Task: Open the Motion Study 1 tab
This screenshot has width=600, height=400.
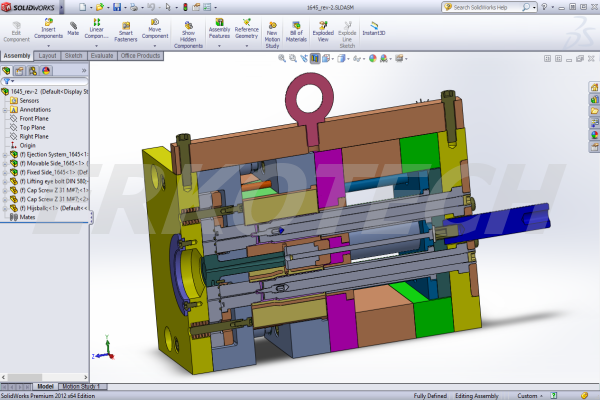Action: [83, 386]
